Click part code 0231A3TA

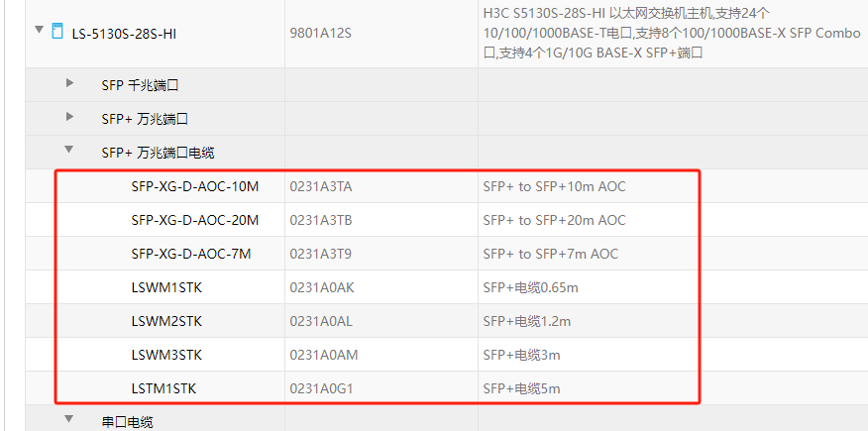pyautogui.click(x=320, y=186)
